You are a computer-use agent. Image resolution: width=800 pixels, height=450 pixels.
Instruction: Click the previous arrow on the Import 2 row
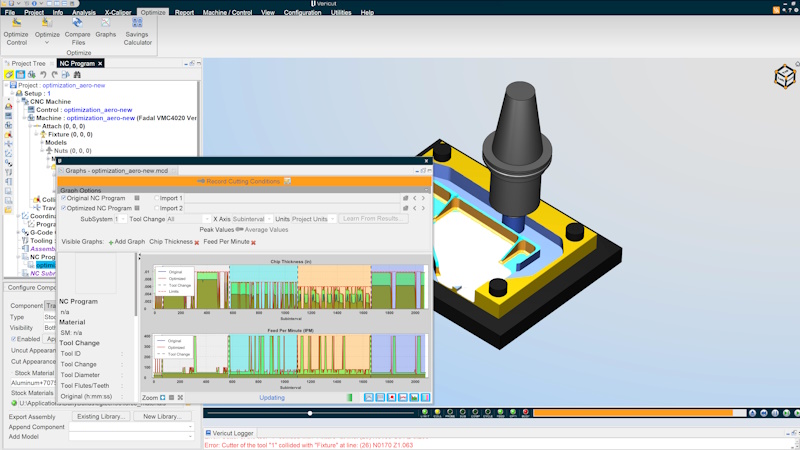(415, 208)
